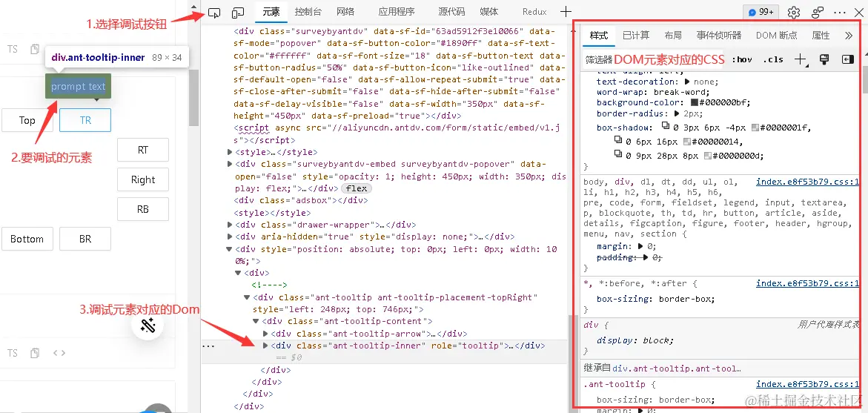Collapse the ant-tooltip-content div
The image size is (868, 413).
(x=256, y=321)
